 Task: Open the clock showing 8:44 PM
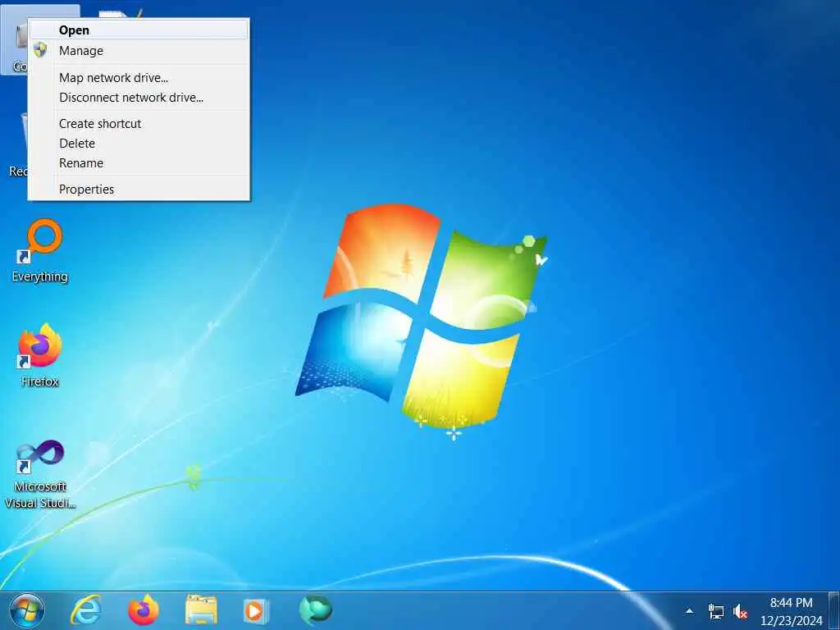792,611
